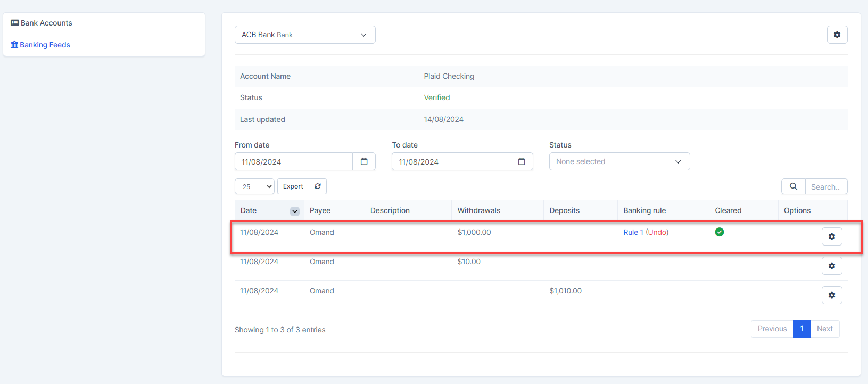Viewport: 868px width, 384px height.
Task: Open options gear for the $1,010.00 deposit
Action: click(831, 295)
